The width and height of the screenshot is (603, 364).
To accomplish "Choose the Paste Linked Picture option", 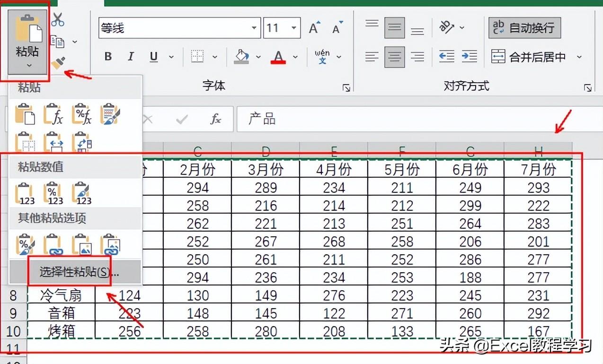I will 110,244.
